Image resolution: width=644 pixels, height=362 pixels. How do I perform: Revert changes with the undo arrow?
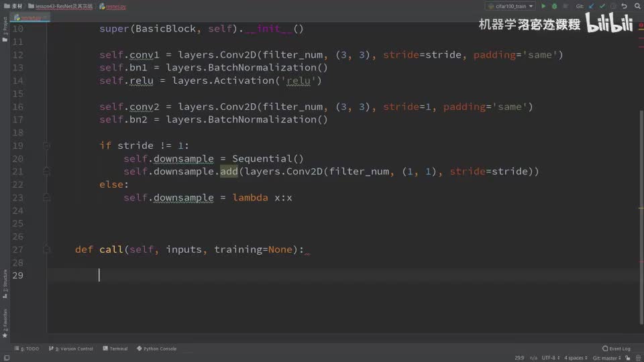(x=625, y=6)
